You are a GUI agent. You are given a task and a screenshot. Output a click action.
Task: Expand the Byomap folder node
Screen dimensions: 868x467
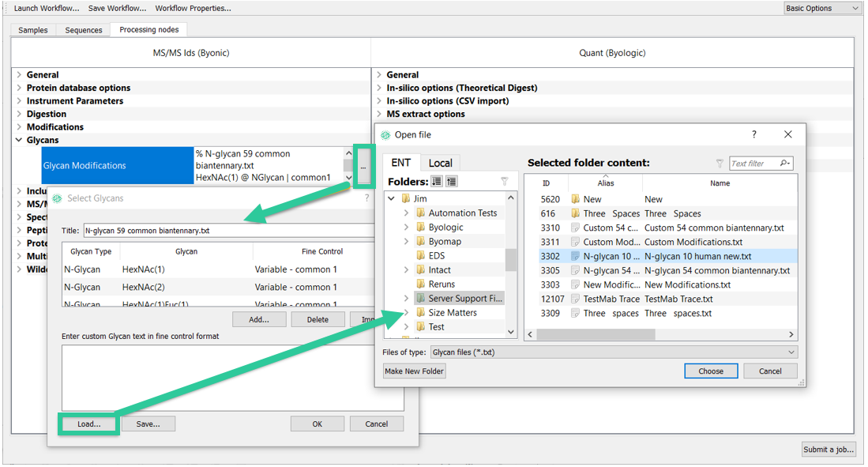[x=406, y=242]
